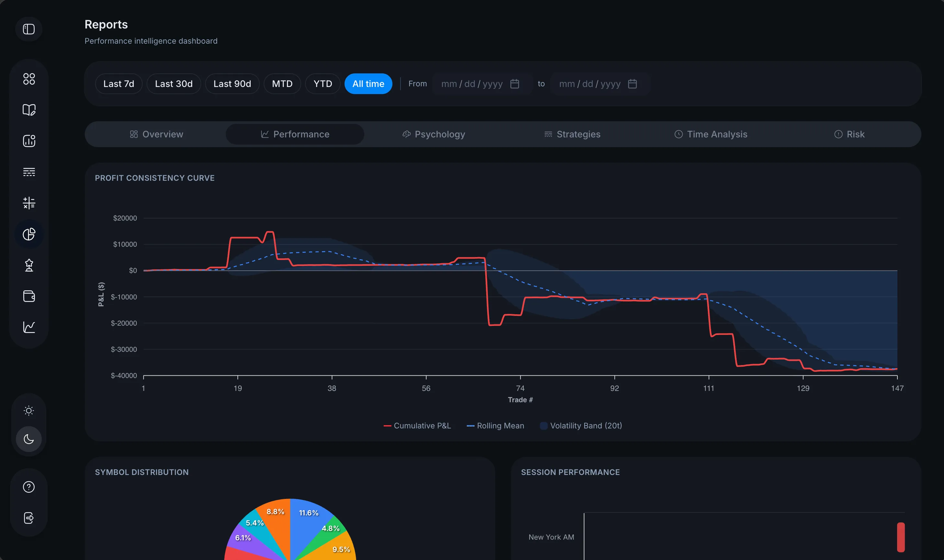Select the YTD range button

(322, 84)
